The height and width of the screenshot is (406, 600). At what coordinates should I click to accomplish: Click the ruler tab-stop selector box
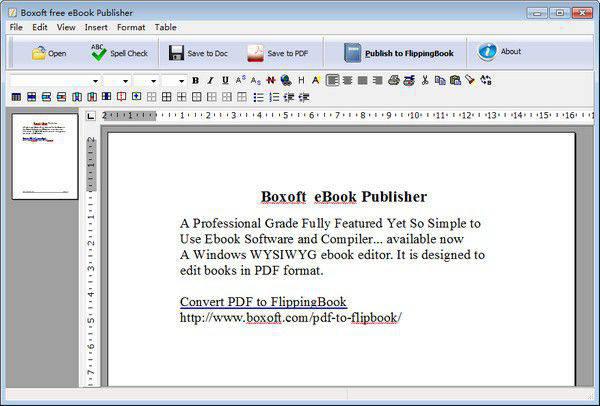click(x=91, y=116)
